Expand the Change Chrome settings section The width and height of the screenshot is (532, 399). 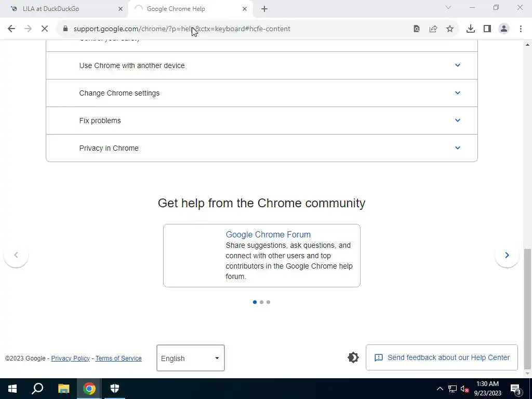tap(262, 93)
